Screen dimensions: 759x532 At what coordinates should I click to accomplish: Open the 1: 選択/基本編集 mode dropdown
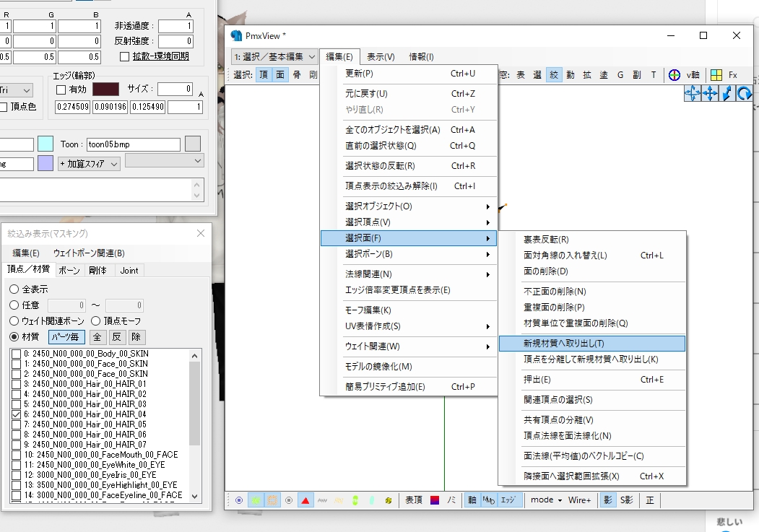click(274, 56)
